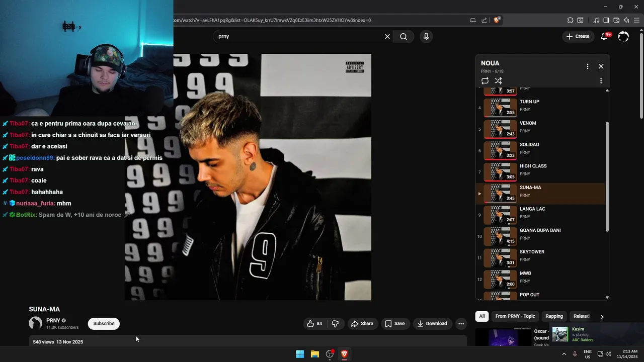This screenshot has width=644, height=362.
Task: Click the Download button
Action: click(432, 324)
